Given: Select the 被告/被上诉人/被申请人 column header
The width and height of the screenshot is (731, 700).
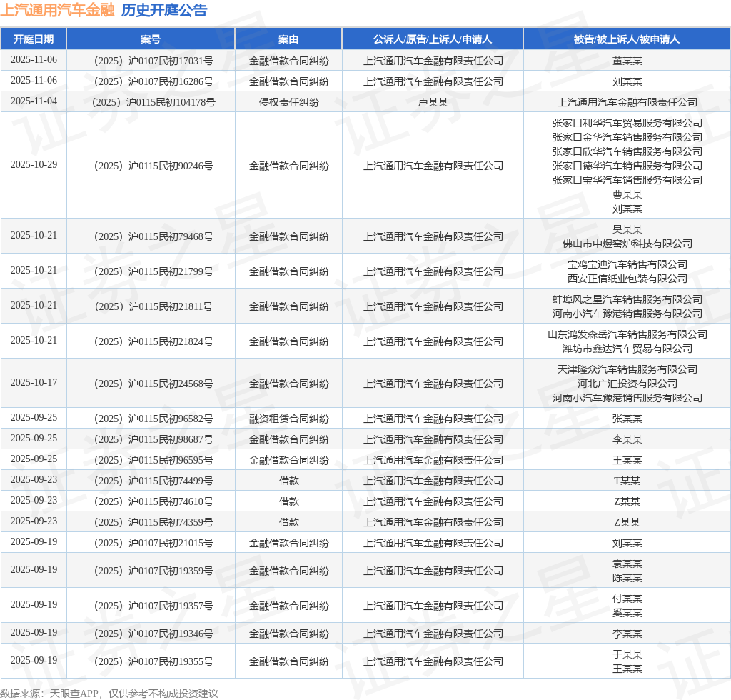Looking at the screenshot, I should (627, 39).
